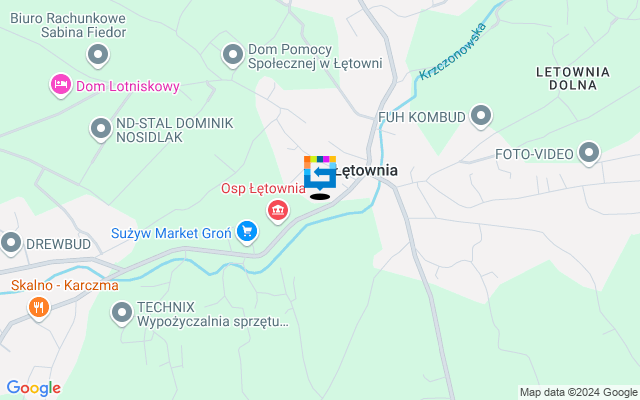Click the Dom Pomocy Społecznej pin icon
Viewport: 640px width, 400px height.
[233, 55]
